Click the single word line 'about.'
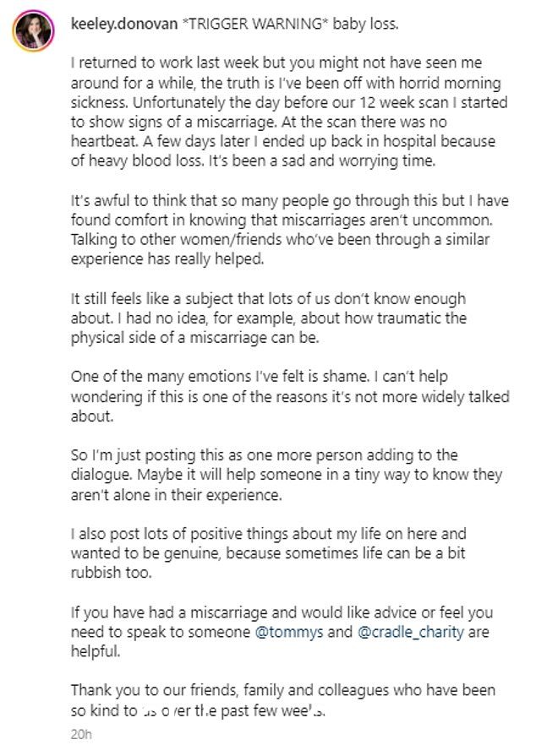The image size is (536, 756). tap(92, 416)
